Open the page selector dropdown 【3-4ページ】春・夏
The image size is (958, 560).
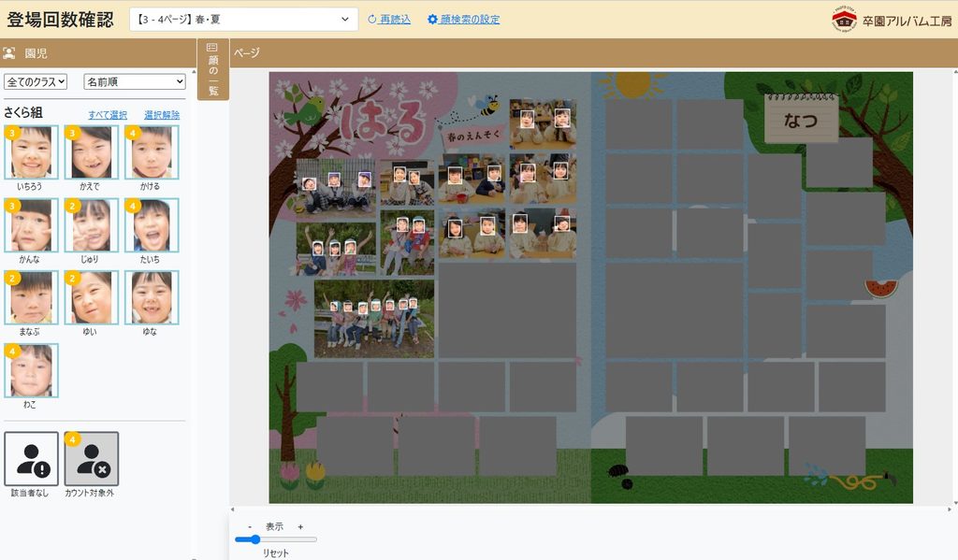[x=243, y=20]
